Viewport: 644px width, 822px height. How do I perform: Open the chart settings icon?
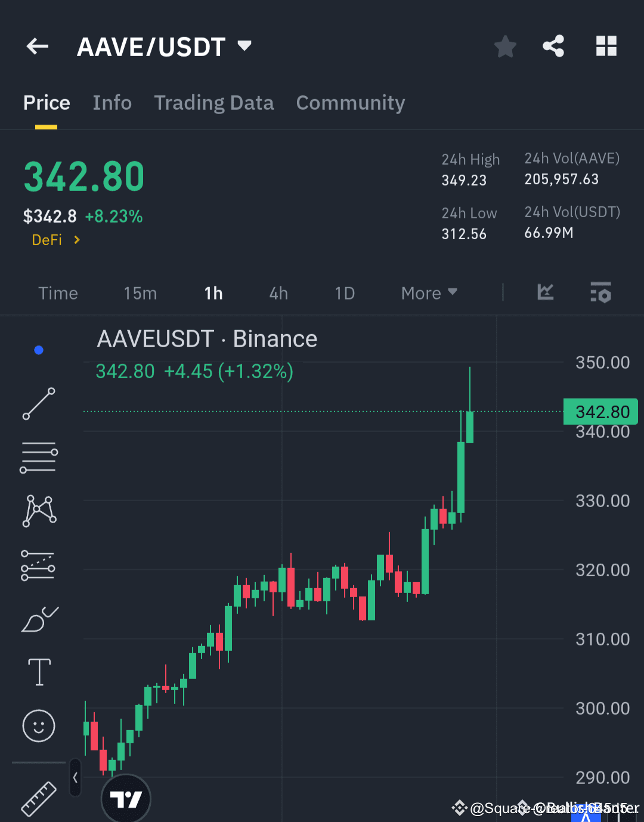[600, 293]
